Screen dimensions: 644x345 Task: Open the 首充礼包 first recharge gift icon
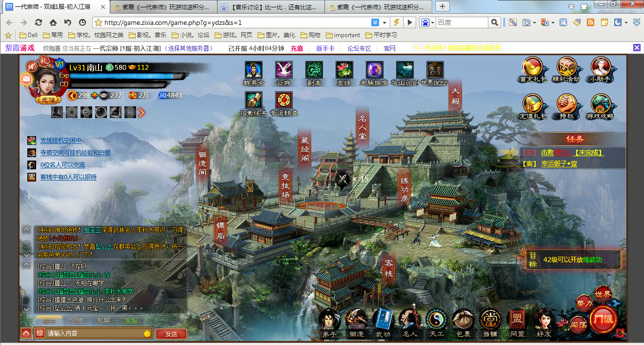point(533,69)
